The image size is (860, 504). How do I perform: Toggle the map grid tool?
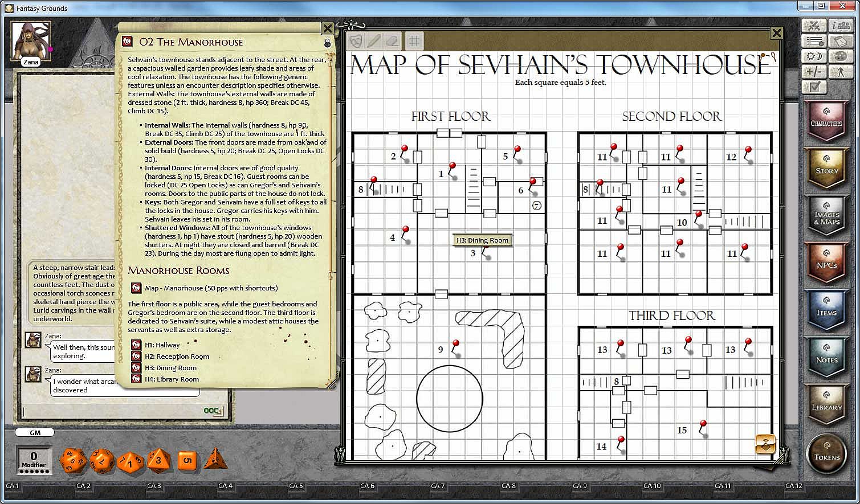click(414, 41)
